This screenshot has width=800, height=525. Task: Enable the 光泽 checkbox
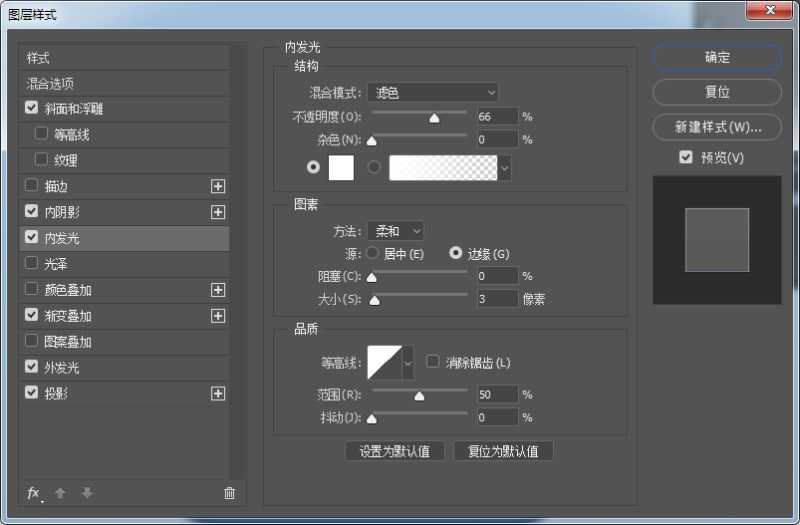pos(32,263)
